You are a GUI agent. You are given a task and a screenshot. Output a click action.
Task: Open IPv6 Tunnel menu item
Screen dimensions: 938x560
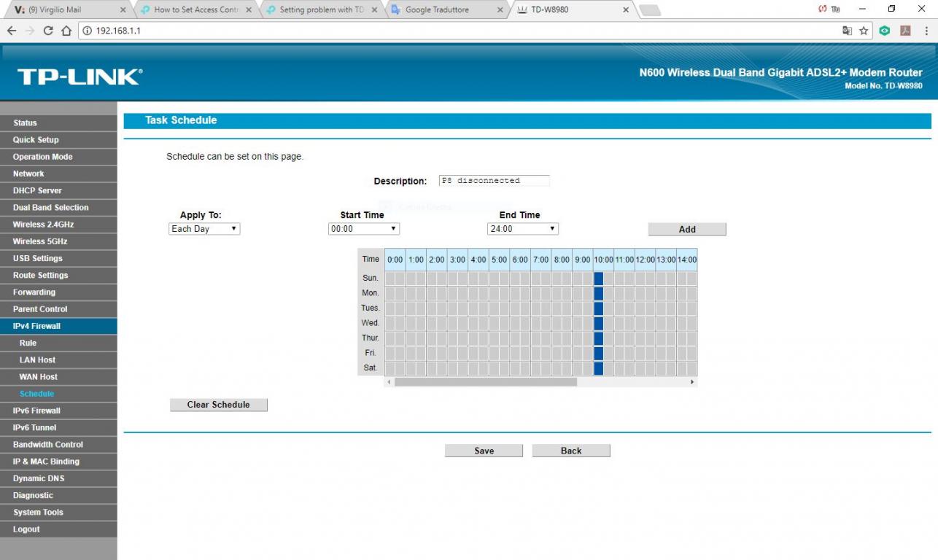(58, 427)
